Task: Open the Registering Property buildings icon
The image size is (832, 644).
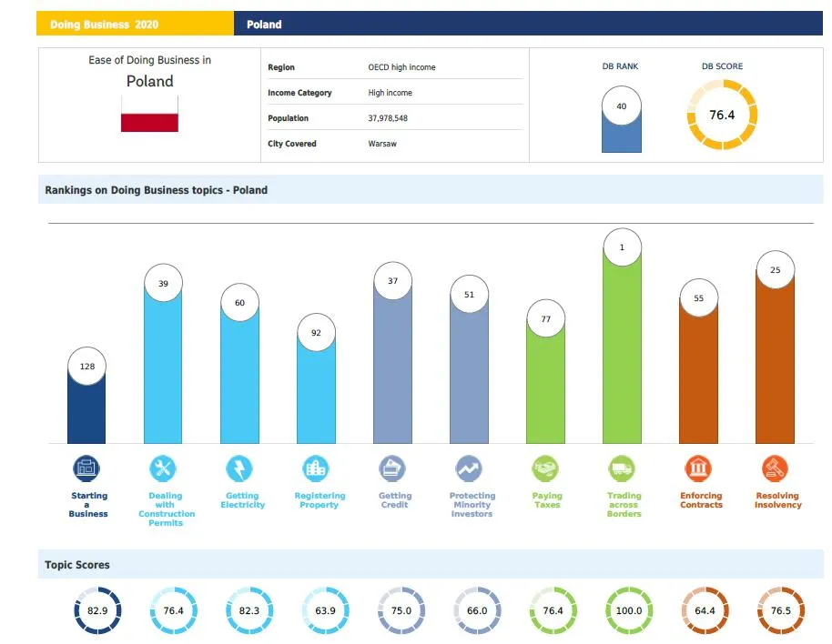Action: click(x=316, y=469)
